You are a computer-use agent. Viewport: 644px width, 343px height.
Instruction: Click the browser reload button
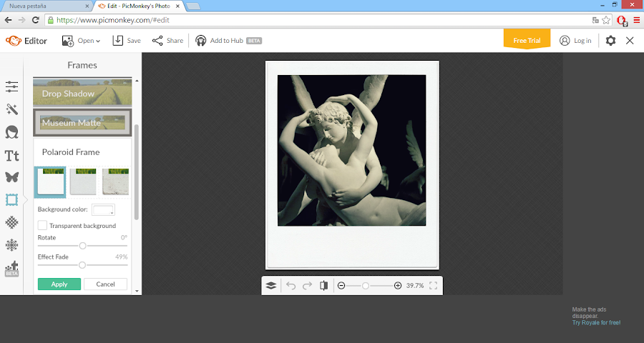[x=35, y=20]
